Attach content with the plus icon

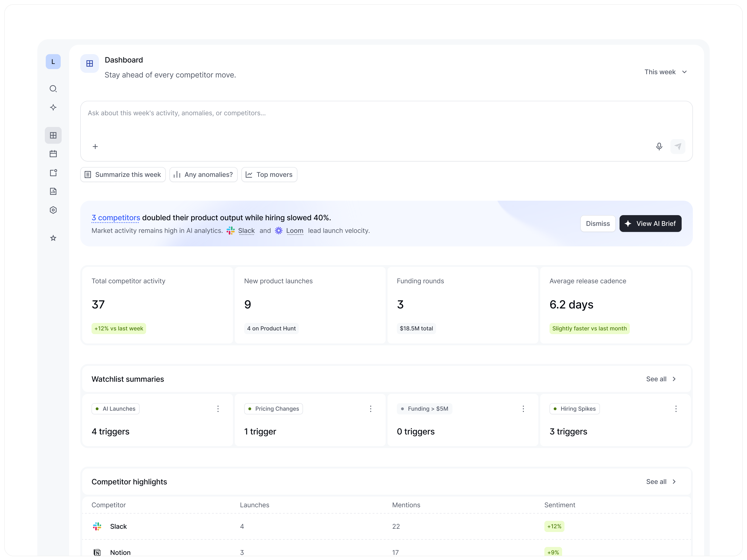(95, 147)
